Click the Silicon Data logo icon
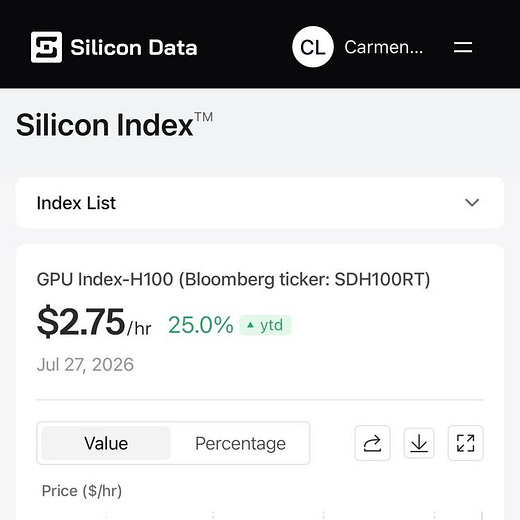This screenshot has width=520, height=520. click(46, 47)
